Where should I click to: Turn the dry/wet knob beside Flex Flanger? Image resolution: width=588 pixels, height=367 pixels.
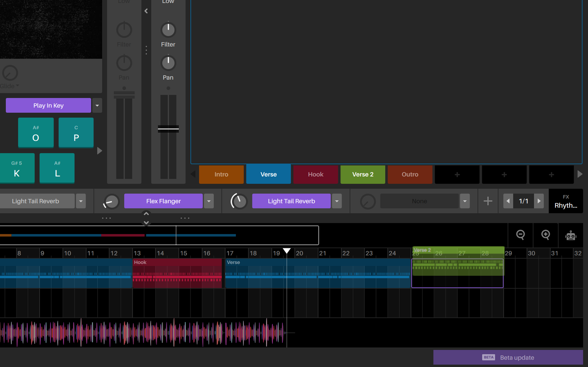pyautogui.click(x=110, y=201)
